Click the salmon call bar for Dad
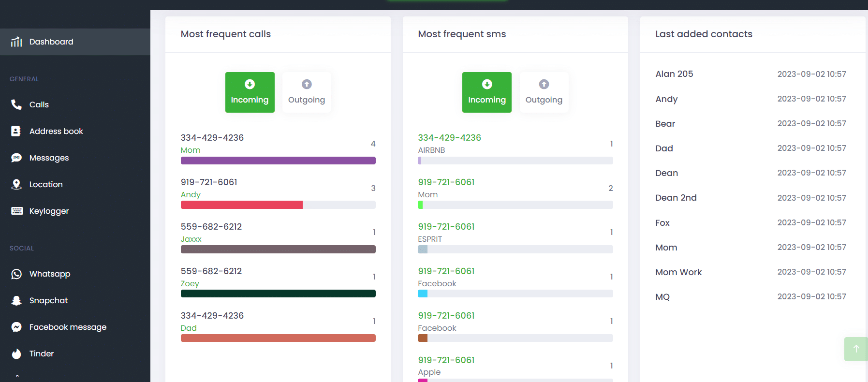This screenshot has width=868, height=382. pyautogui.click(x=278, y=338)
